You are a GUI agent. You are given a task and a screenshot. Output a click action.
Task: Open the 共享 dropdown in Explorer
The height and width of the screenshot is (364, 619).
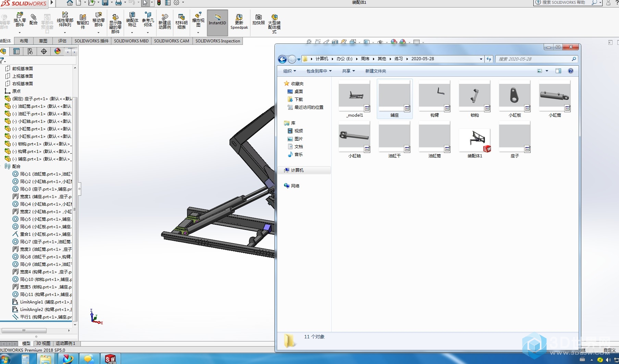[348, 71]
